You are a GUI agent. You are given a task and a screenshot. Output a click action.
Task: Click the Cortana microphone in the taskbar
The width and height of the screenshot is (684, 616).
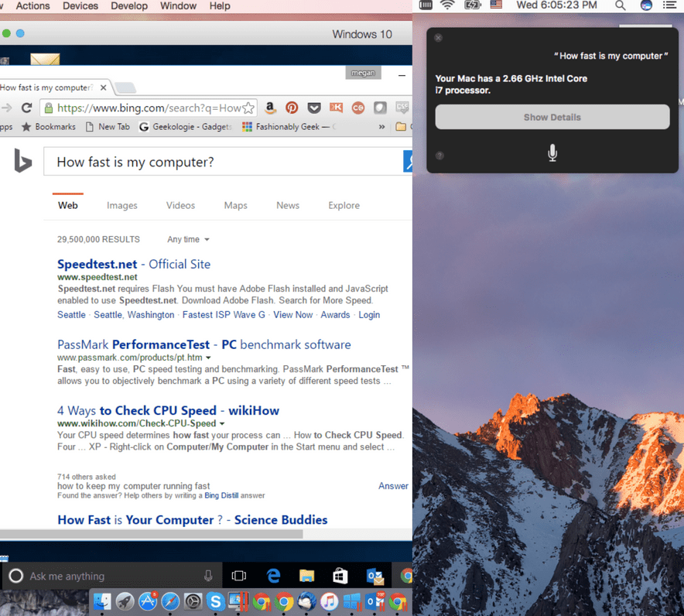[208, 576]
